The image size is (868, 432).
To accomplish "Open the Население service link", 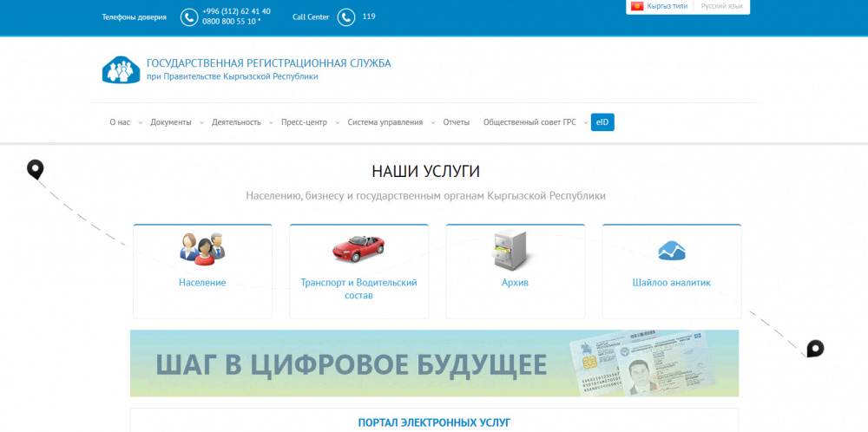I will (x=202, y=283).
